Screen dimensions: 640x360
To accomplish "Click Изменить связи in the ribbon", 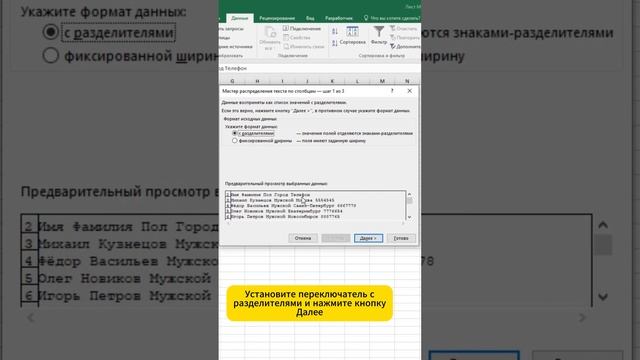I will tap(304, 47).
